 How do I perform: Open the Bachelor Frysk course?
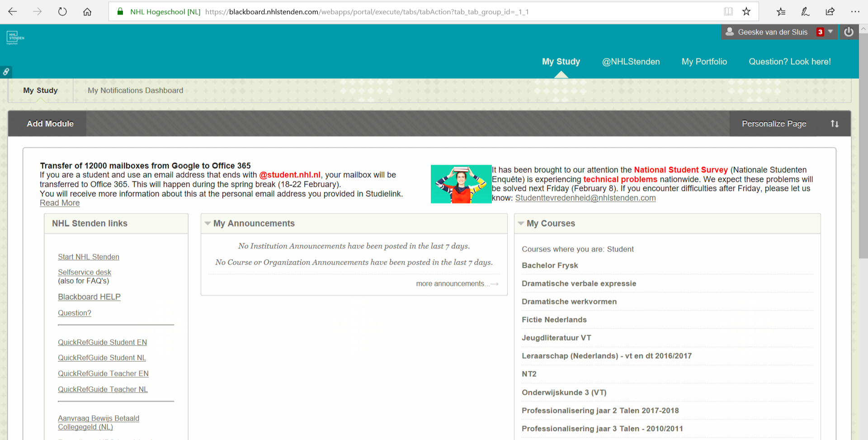550,265
